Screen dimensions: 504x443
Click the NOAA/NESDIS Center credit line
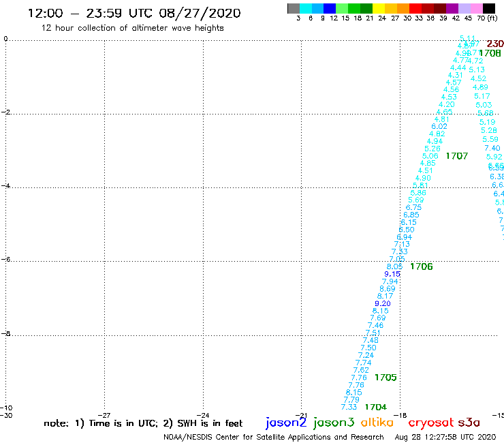[x=274, y=438]
